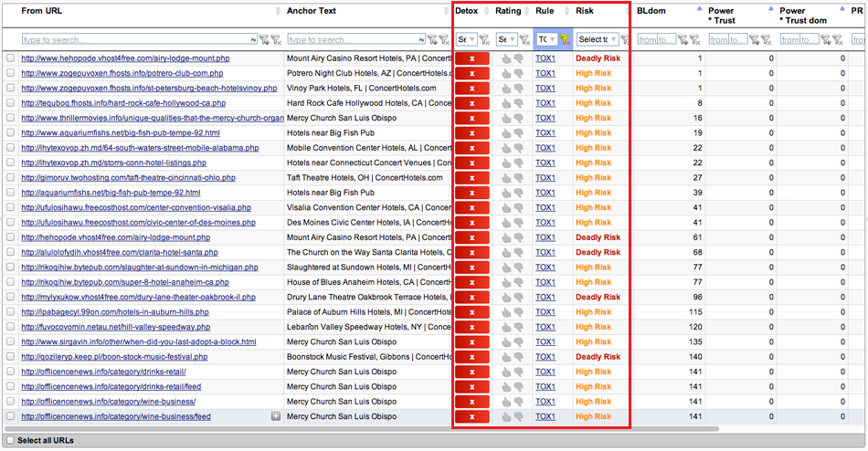Check the box for potrero-club-com.php row
The height and width of the screenshot is (451, 868).
[x=11, y=73]
